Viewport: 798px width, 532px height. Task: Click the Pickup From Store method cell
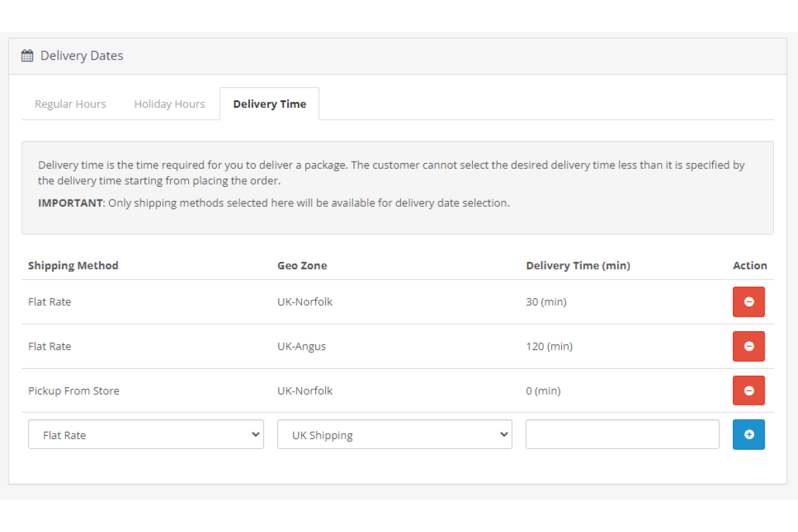coord(74,391)
